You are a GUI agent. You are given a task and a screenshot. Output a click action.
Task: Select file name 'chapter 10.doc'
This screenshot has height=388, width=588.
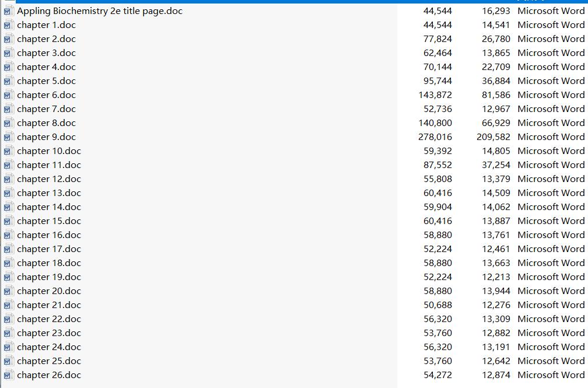coord(49,151)
